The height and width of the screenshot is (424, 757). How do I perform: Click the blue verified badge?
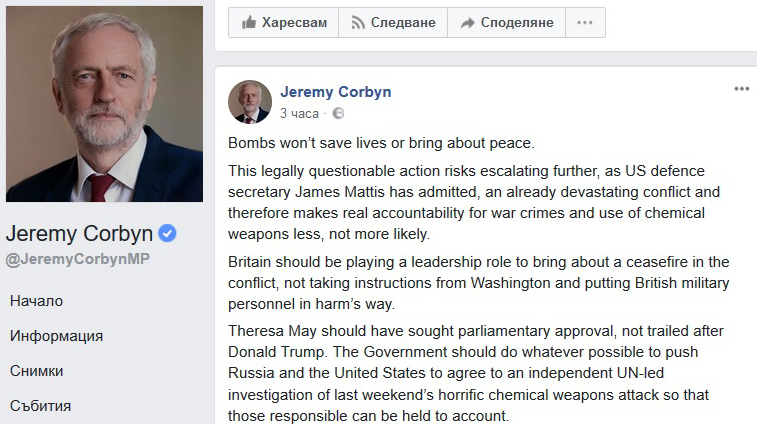(x=168, y=234)
